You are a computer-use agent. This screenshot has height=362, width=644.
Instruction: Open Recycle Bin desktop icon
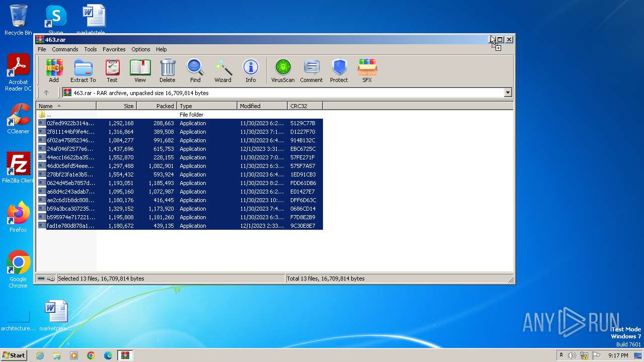(18, 20)
